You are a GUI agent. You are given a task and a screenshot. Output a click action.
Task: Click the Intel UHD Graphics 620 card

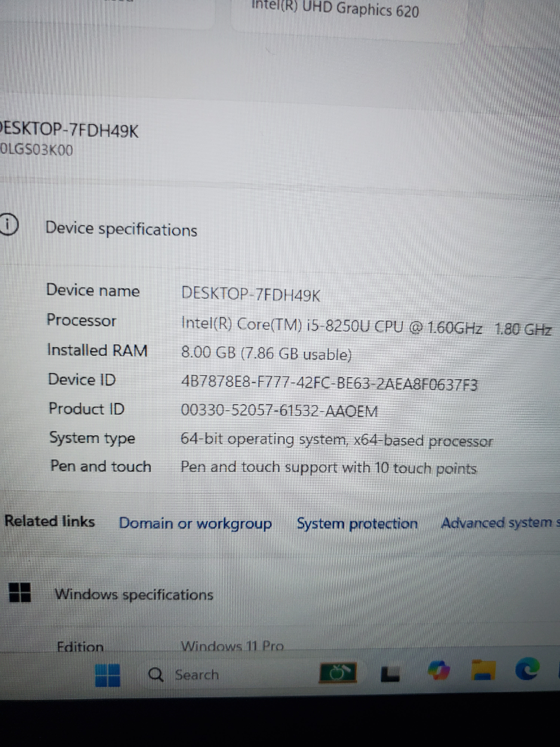335,10
